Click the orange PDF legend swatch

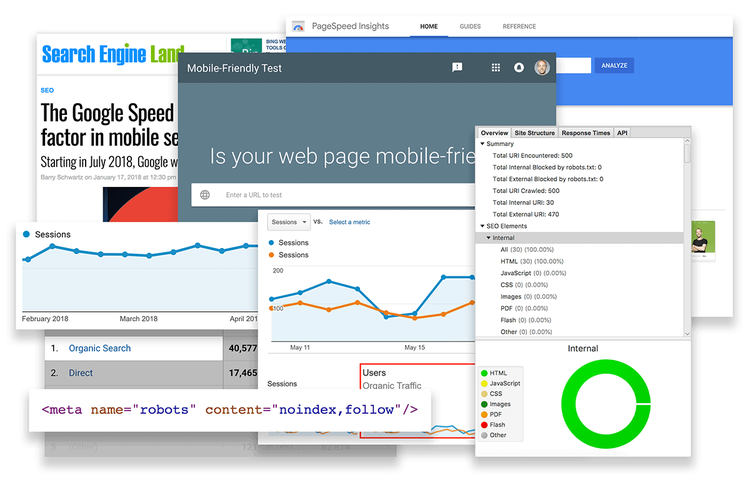[x=484, y=415]
